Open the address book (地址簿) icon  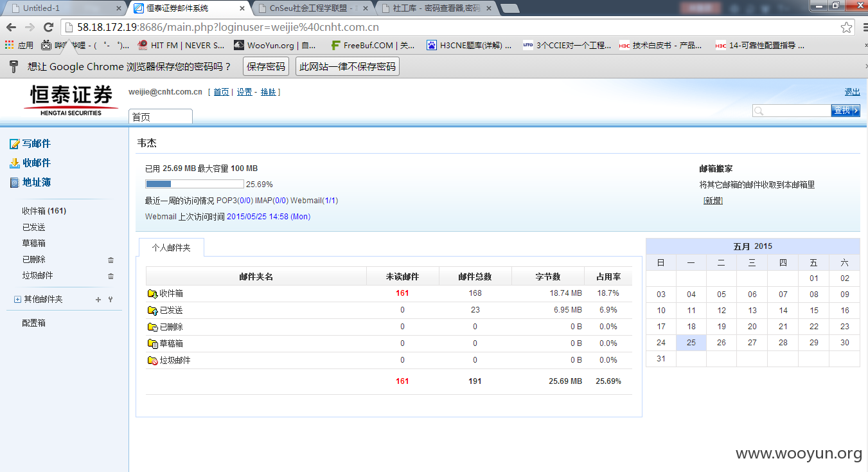coord(15,183)
